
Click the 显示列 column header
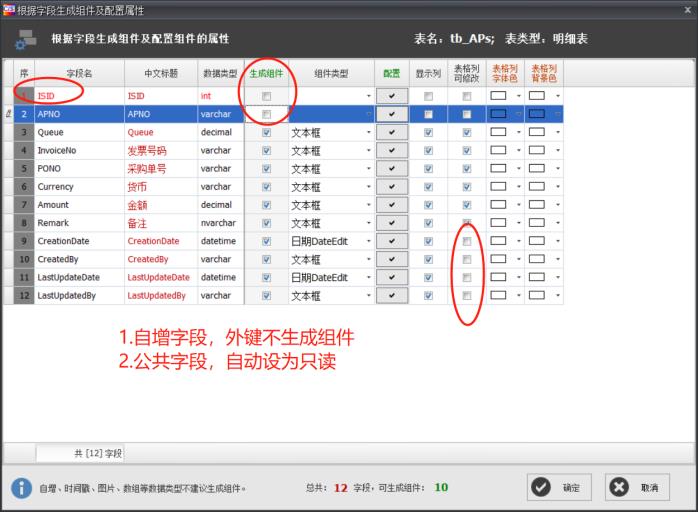[x=428, y=73]
